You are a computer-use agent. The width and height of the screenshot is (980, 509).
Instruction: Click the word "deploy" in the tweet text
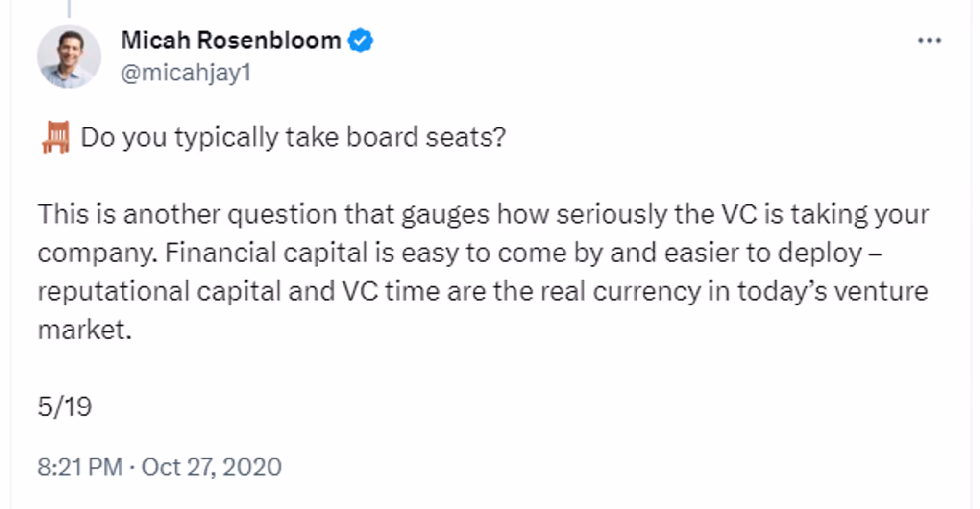[820, 254]
